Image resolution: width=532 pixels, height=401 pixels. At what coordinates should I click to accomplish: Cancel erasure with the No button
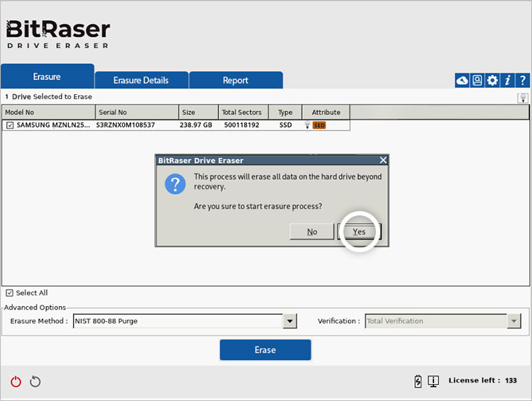(x=312, y=232)
